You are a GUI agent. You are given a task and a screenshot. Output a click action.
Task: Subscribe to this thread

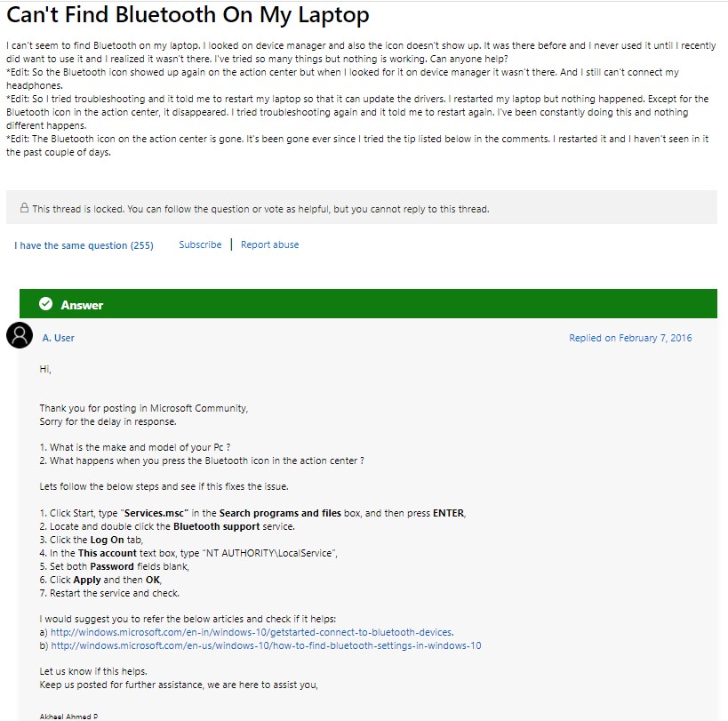pyautogui.click(x=200, y=244)
